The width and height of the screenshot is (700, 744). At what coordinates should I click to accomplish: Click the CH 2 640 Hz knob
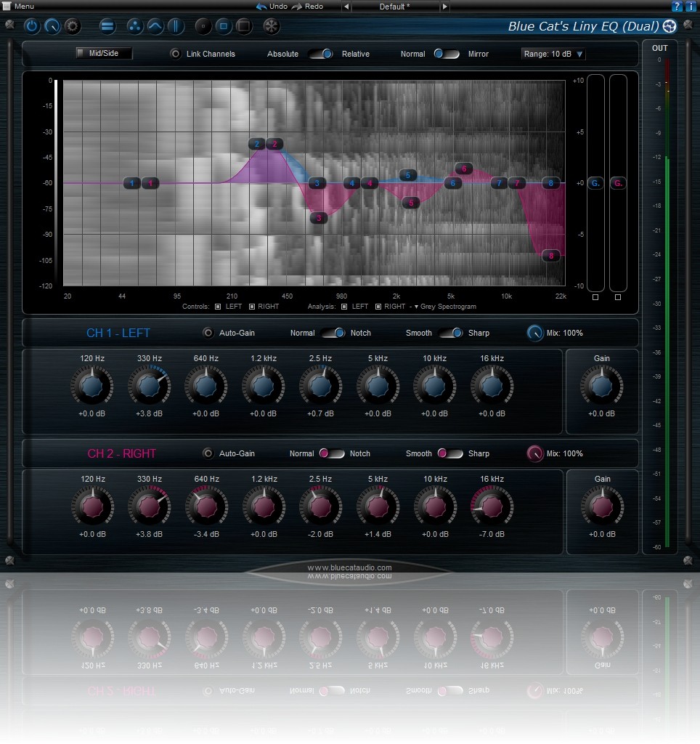[207, 506]
